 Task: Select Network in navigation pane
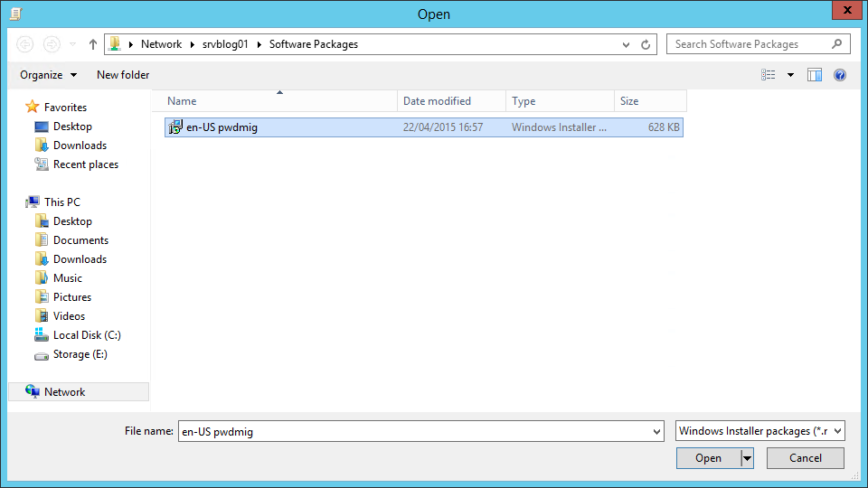[64, 392]
